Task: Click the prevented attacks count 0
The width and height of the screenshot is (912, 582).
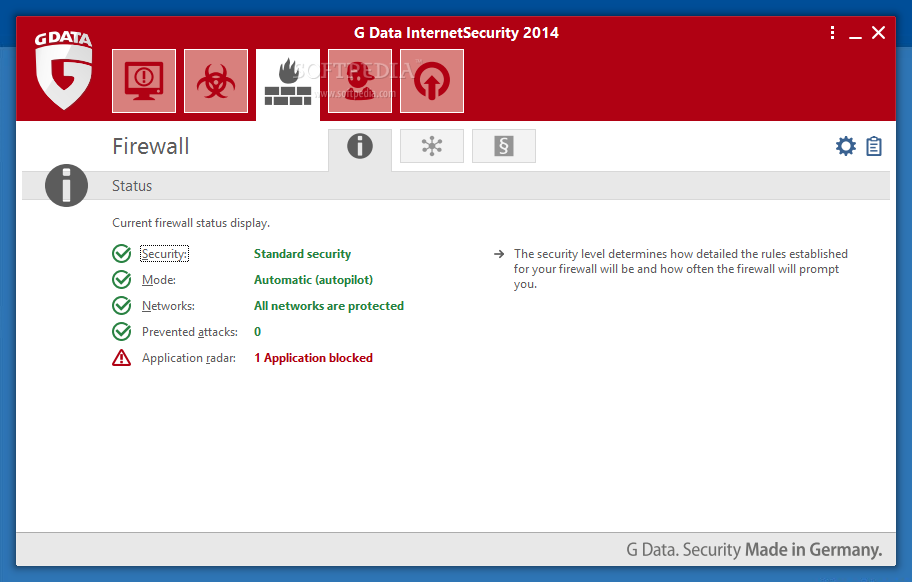Action: 258,332
